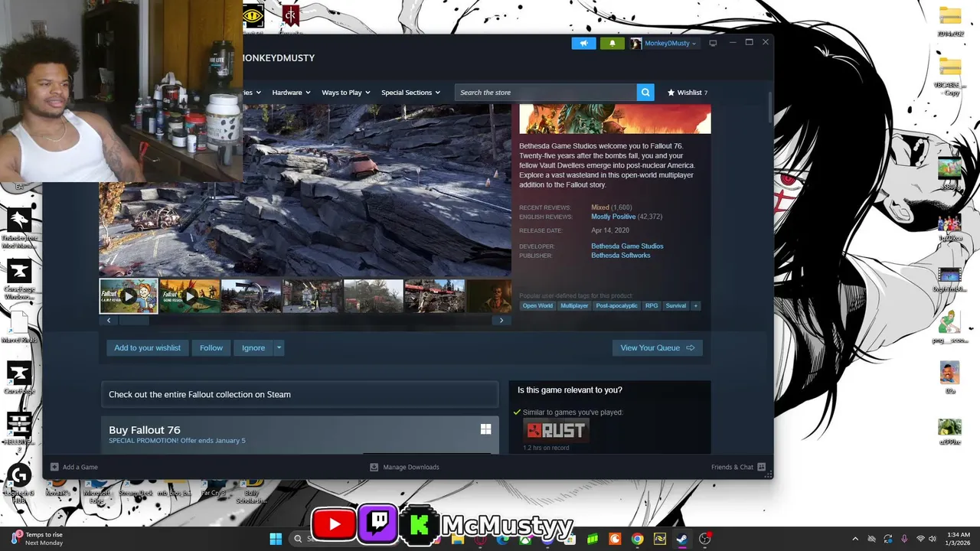Click the Windows Start button

click(276, 539)
